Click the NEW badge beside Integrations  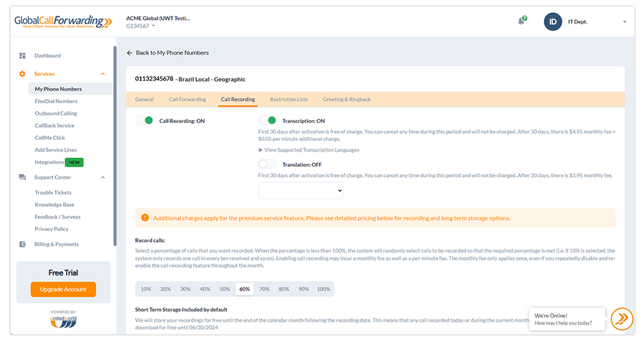tap(74, 162)
